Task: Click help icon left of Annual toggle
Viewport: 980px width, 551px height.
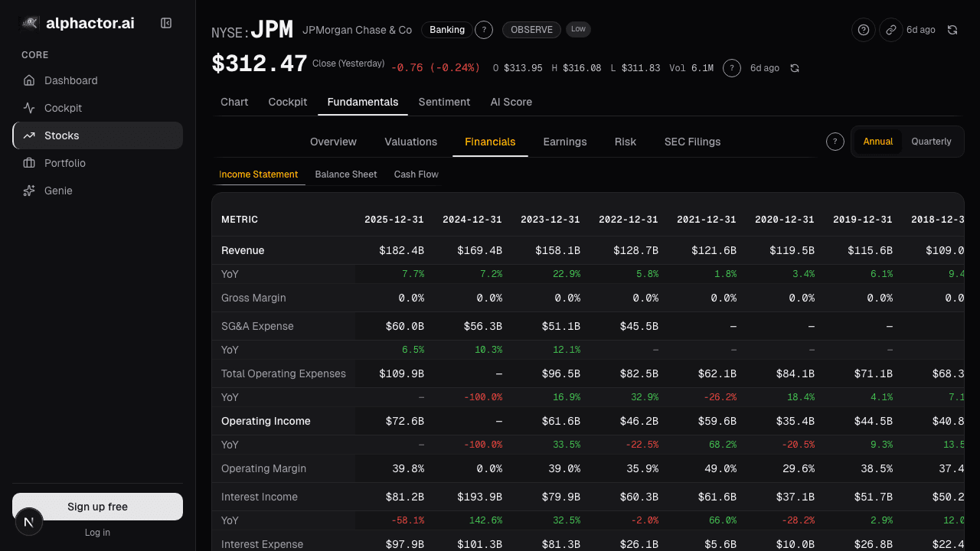Action: pos(835,142)
